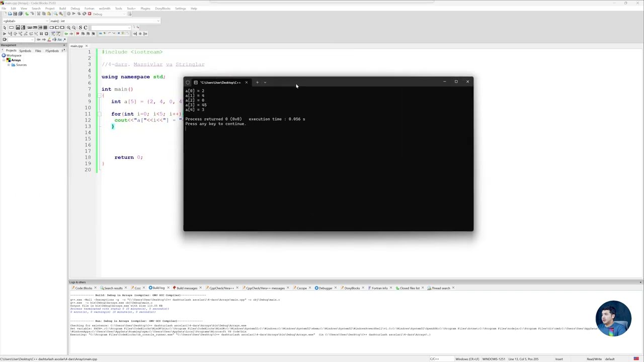Click the Rebuild toolbar icon
Screen dimensions: 644x362
[x=84, y=14]
